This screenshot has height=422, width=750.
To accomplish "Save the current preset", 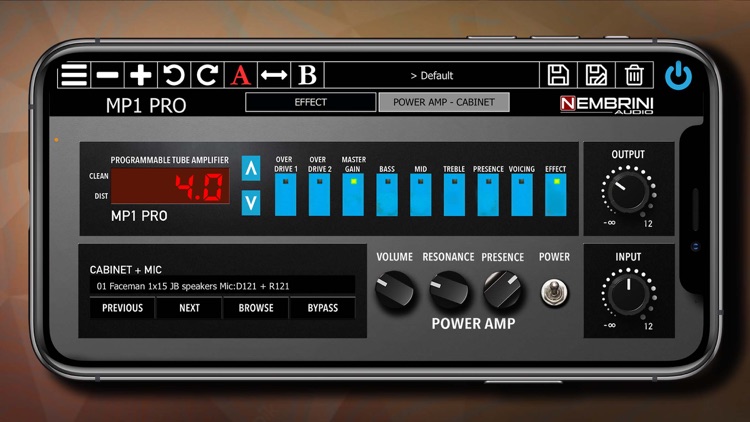I will 558,75.
